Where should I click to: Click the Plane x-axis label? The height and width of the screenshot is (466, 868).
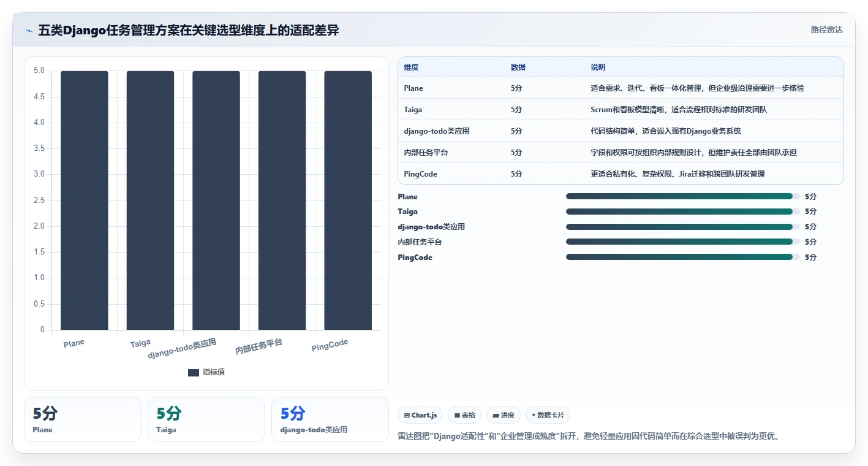(x=74, y=343)
